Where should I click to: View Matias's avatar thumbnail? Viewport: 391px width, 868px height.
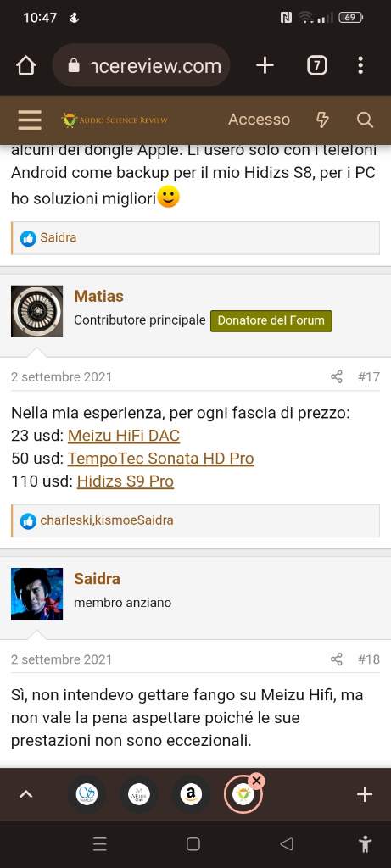(x=37, y=311)
